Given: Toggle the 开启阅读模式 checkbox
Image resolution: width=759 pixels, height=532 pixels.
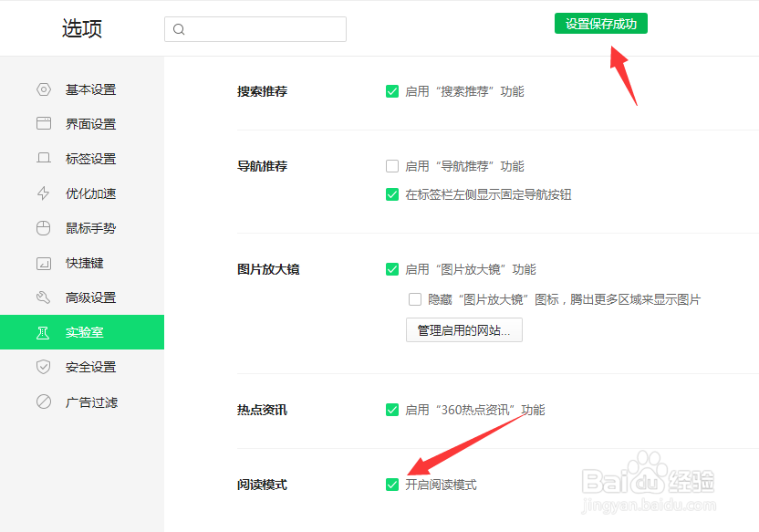Looking at the screenshot, I should click(x=392, y=485).
